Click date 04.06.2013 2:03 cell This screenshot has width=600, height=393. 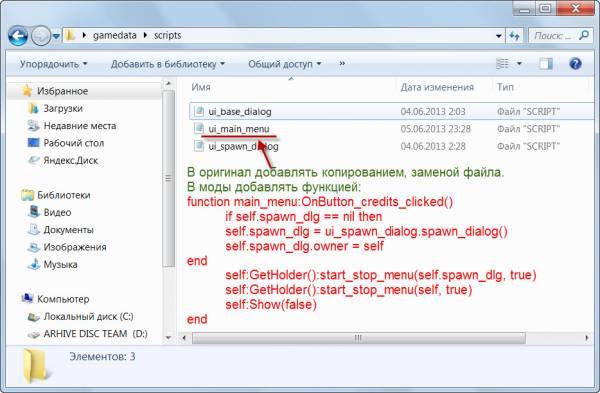433,112
